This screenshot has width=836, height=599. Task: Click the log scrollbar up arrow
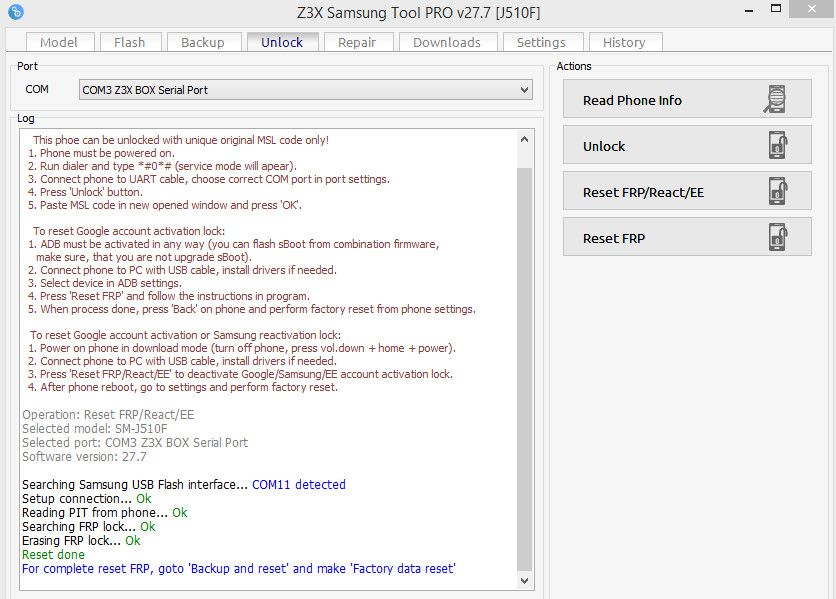click(525, 139)
